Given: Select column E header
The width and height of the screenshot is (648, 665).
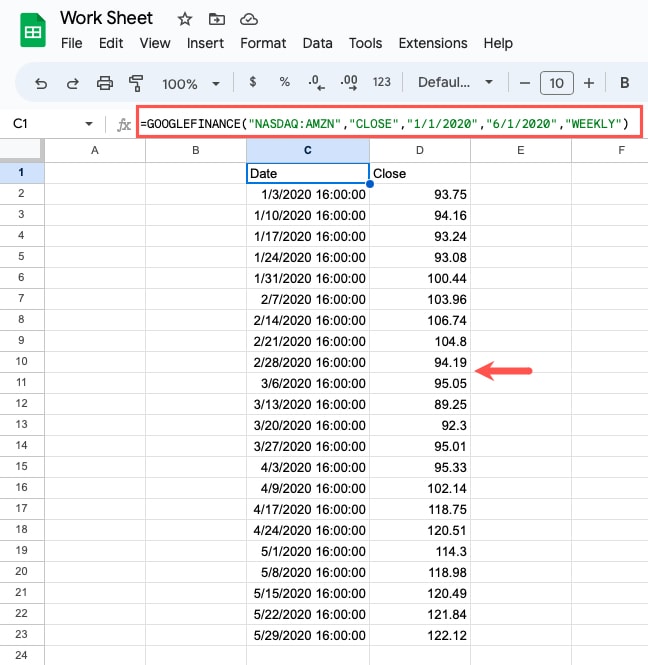Looking at the screenshot, I should [521, 151].
